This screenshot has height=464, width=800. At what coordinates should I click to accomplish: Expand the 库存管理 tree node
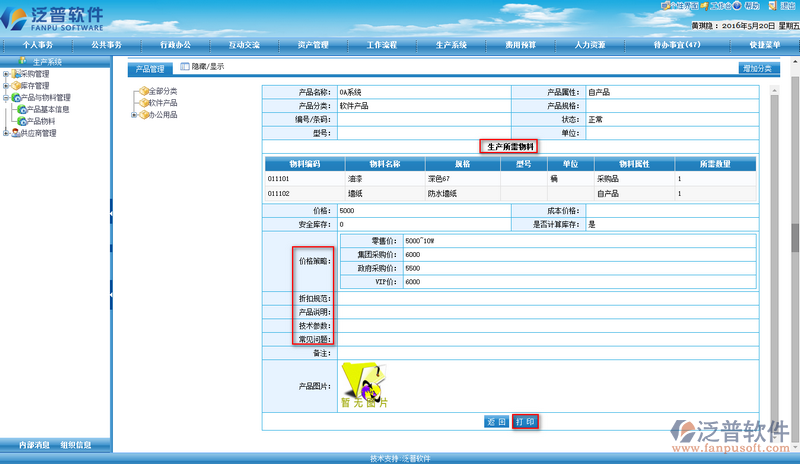(x=6, y=86)
